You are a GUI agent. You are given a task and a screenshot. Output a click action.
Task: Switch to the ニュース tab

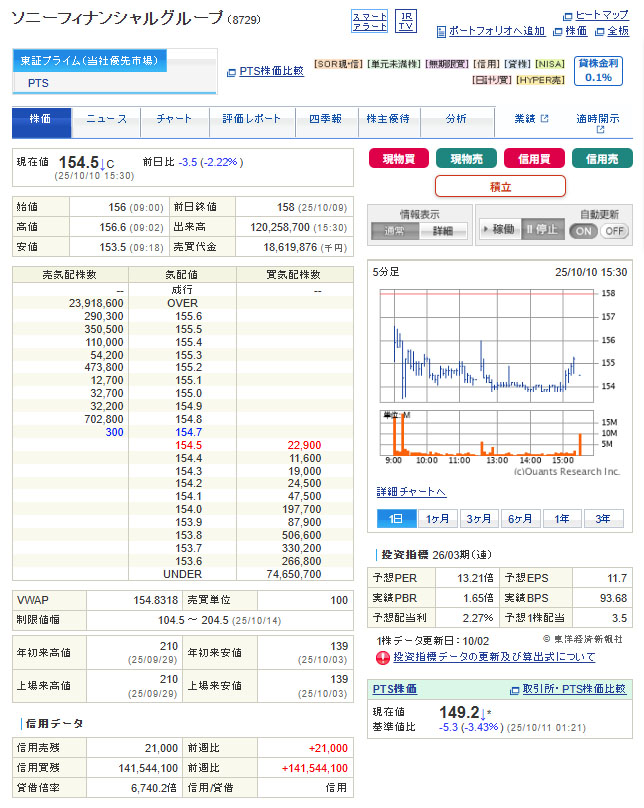[x=106, y=119]
